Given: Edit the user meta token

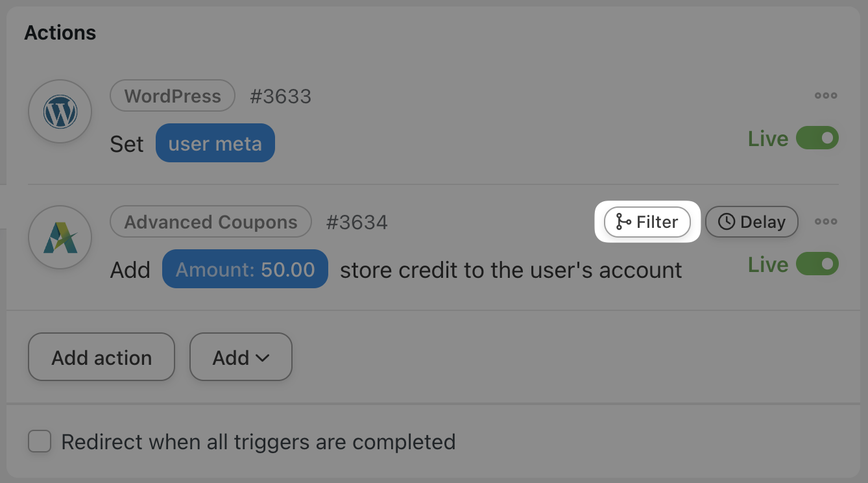Looking at the screenshot, I should coord(215,143).
